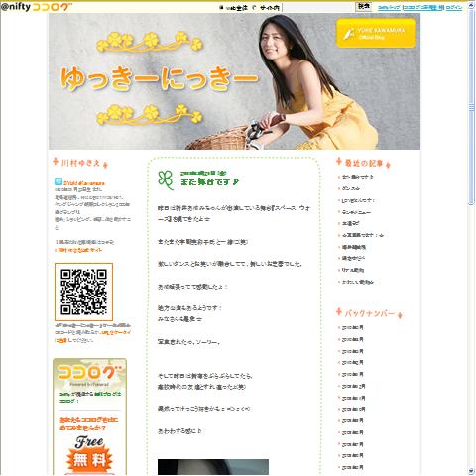The width and height of the screenshot is (476, 476).
Task: Click the ゆっきーにっきー blog title banner
Action: 160,79
